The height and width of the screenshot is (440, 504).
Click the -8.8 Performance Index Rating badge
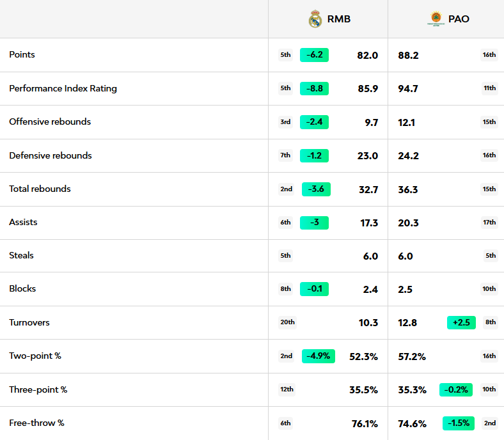point(314,88)
